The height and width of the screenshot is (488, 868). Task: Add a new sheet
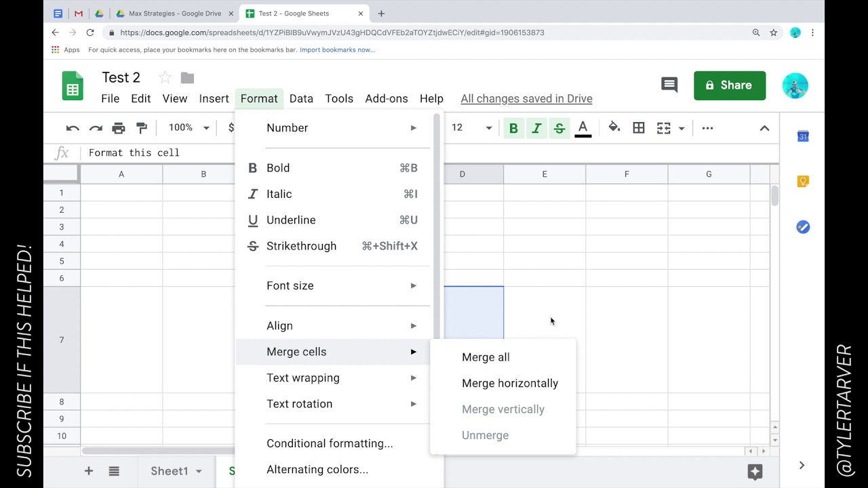(x=88, y=471)
